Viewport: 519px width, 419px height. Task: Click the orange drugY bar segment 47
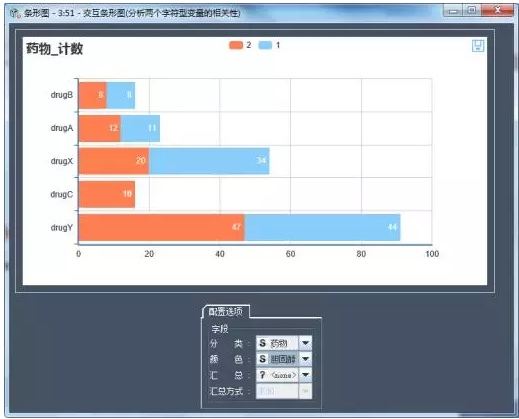162,227
